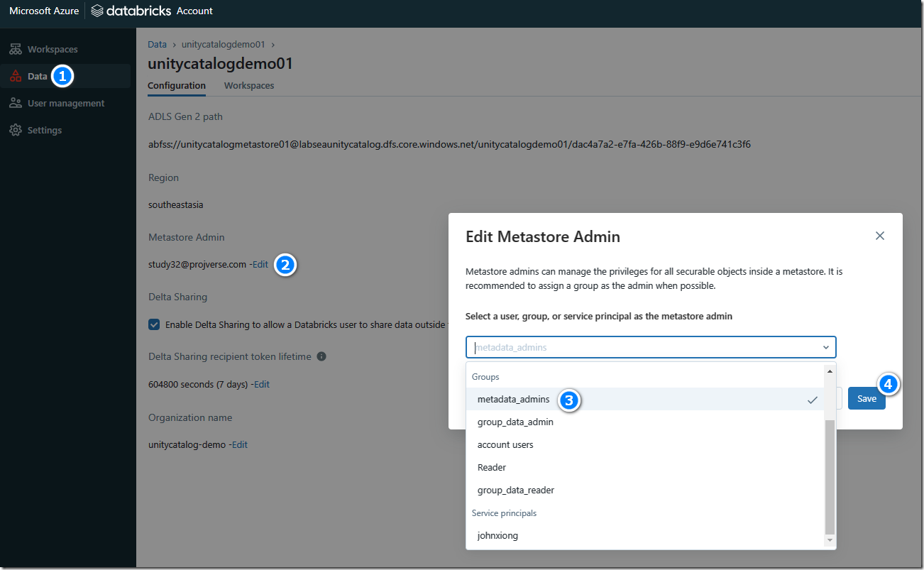Click the Microsoft Azure header label

pos(44,11)
